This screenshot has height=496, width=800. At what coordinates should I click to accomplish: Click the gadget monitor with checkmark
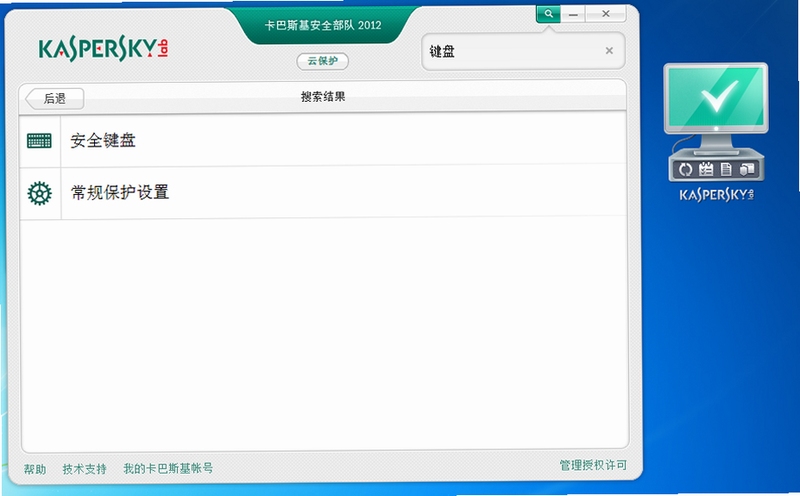(x=716, y=98)
